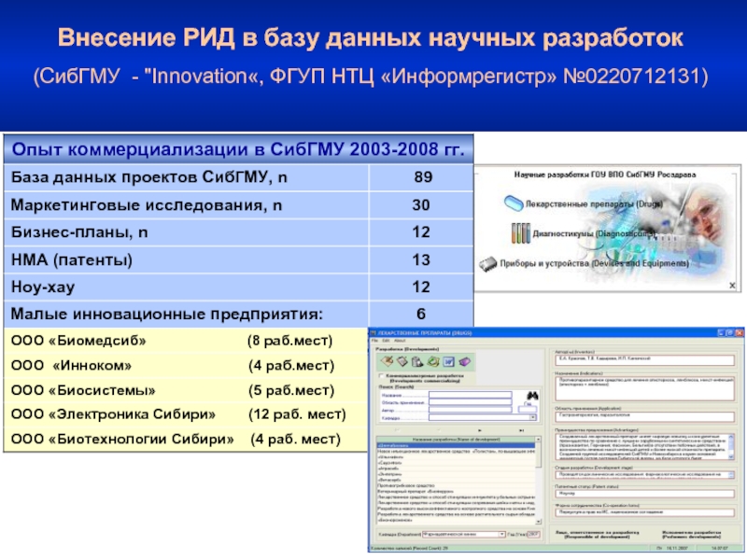Click the table header Опыт коммерциализации в СибГМУ
Viewport: 747px width, 560px height.
tap(238, 149)
